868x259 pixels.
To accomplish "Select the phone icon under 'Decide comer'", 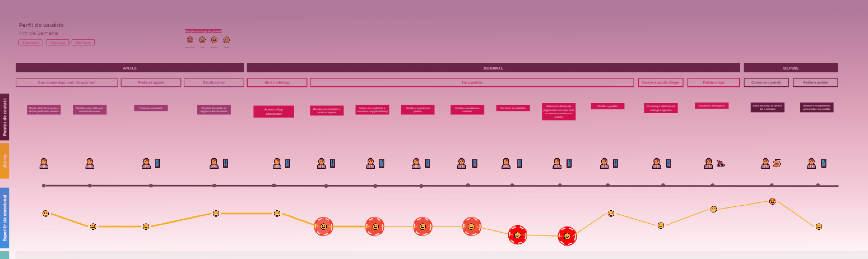I will (x=226, y=163).
